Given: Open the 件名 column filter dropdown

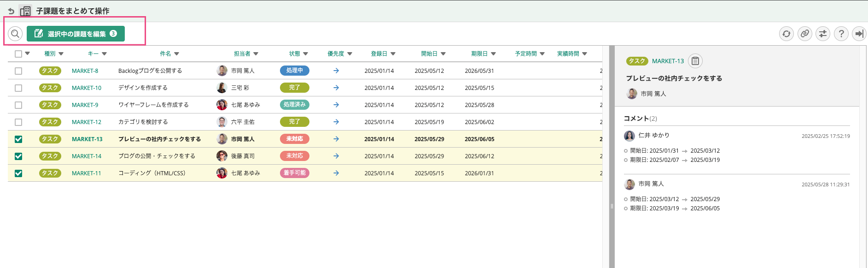Looking at the screenshot, I should click(177, 54).
